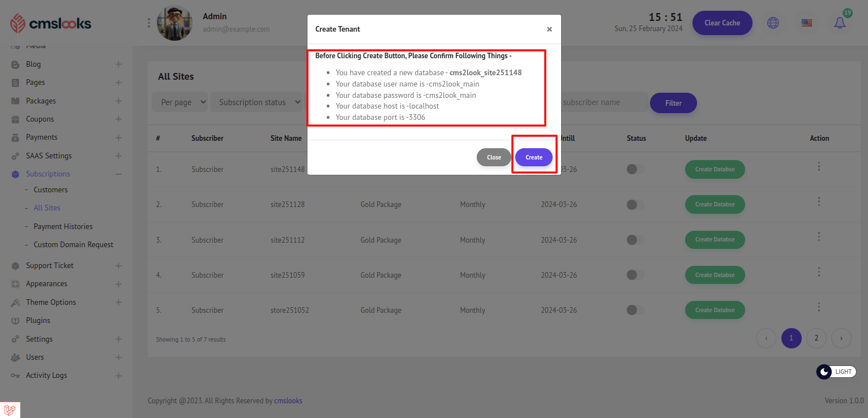Click the notification bell icon

(840, 23)
